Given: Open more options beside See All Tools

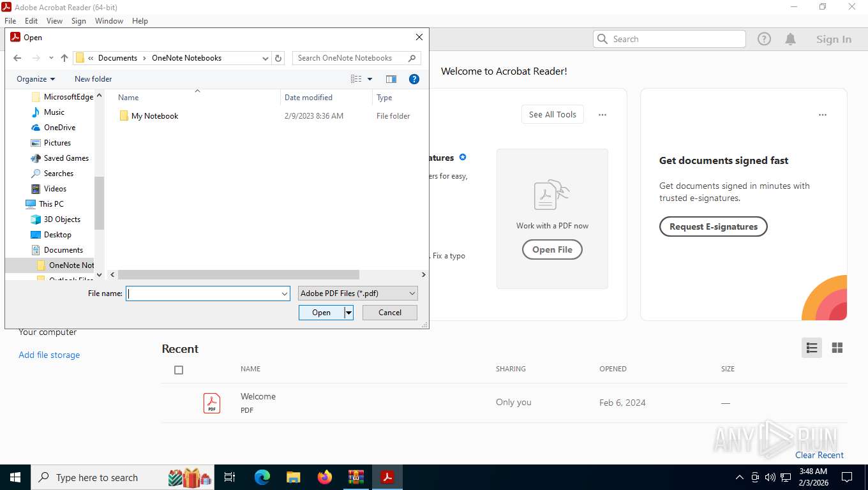Looking at the screenshot, I should pos(602,115).
